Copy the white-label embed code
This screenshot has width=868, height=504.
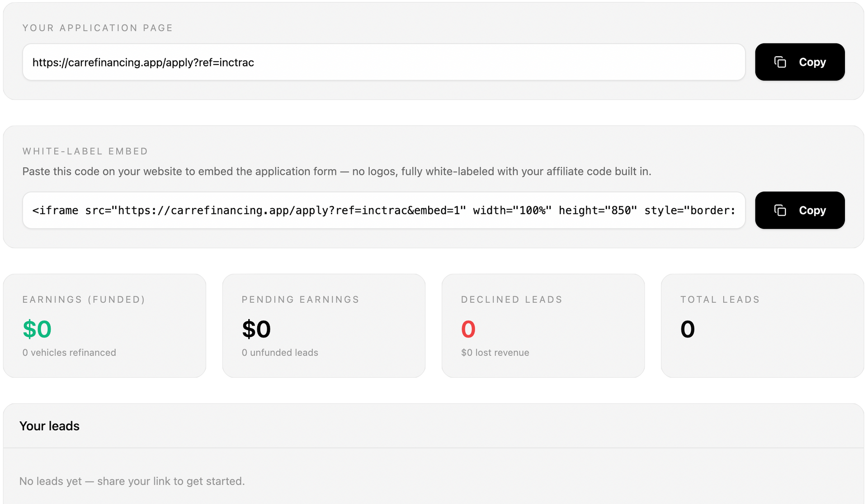tap(800, 210)
